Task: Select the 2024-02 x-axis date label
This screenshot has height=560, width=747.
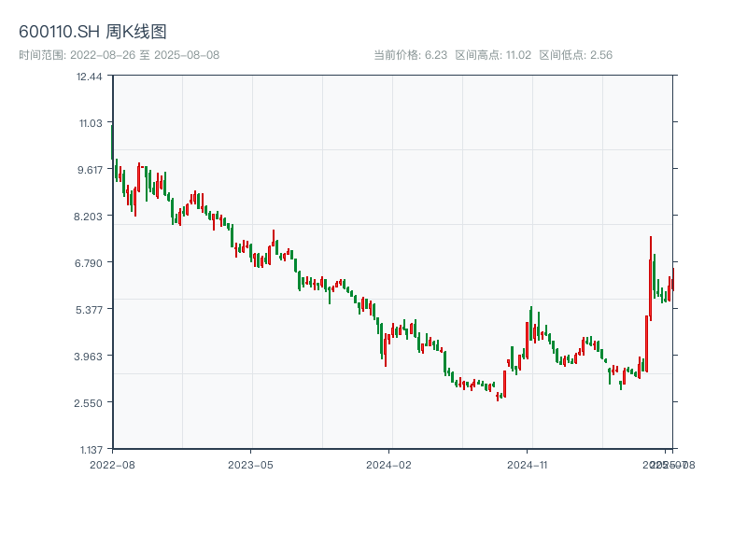Action: click(389, 464)
